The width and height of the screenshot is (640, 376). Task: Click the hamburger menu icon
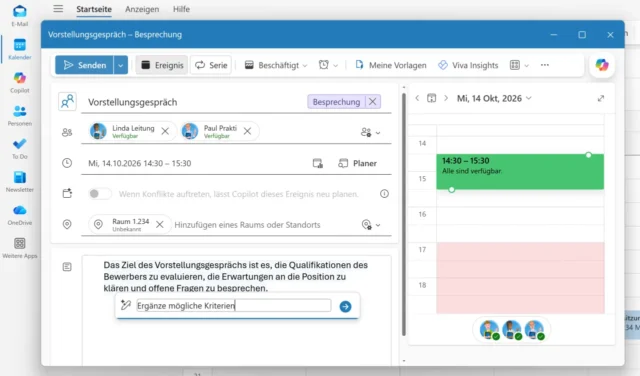(x=58, y=9)
